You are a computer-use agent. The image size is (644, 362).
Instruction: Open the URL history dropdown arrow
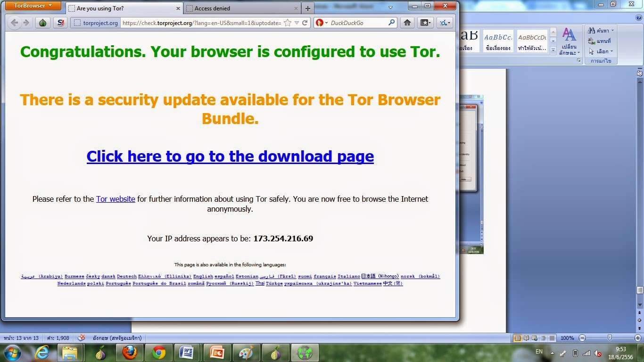[x=297, y=23]
